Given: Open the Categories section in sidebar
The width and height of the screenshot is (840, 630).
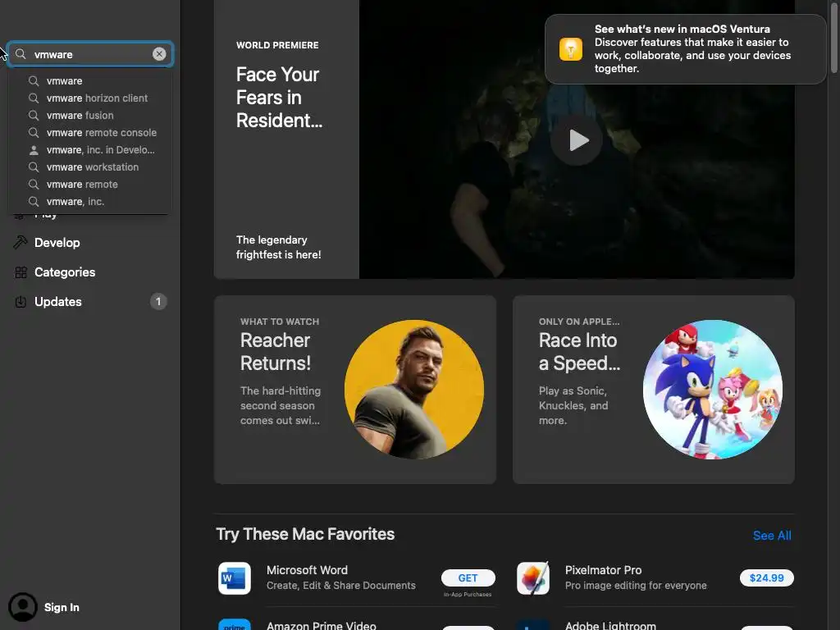Looking at the screenshot, I should click(64, 272).
